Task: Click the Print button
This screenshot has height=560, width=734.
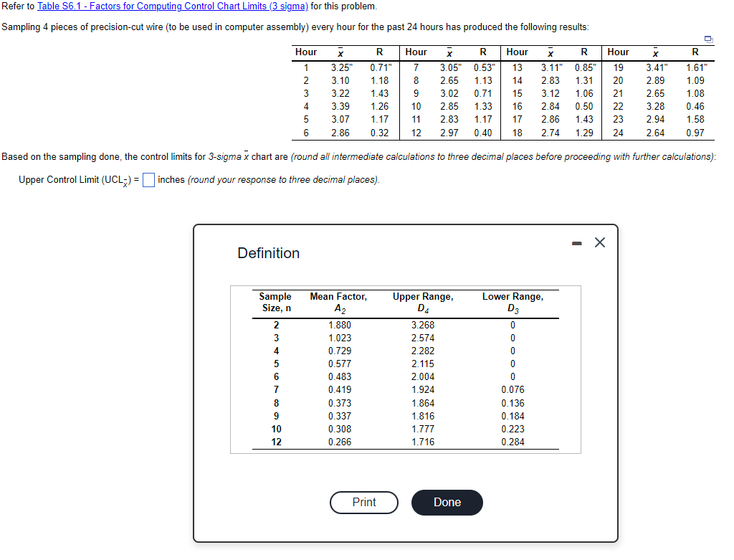Action: (363, 503)
